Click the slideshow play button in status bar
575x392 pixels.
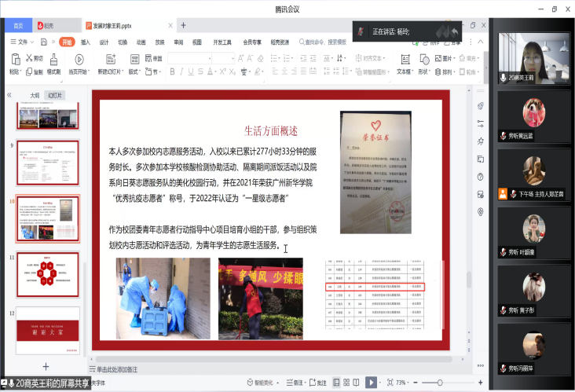[372, 383]
